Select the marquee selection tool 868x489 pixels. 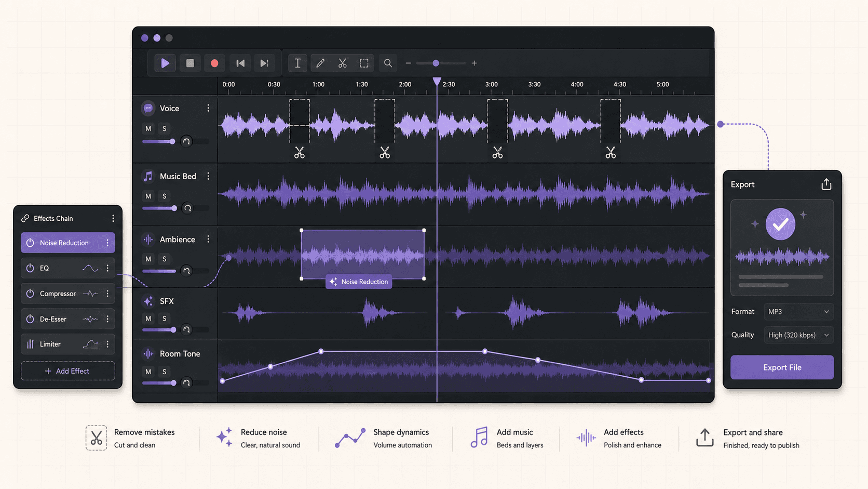click(364, 63)
